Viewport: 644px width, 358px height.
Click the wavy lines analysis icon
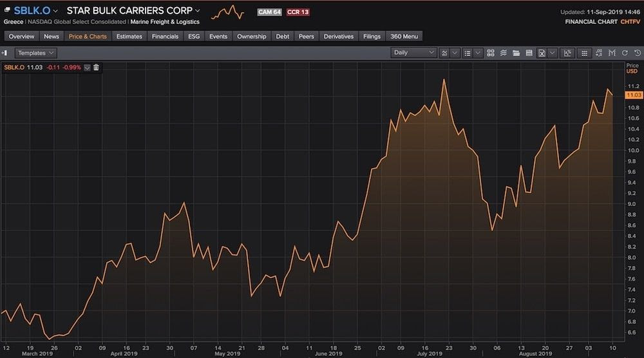coord(503,53)
